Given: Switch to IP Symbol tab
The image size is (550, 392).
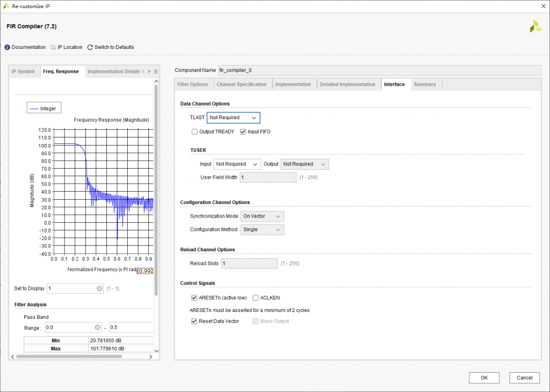Looking at the screenshot, I should (23, 71).
